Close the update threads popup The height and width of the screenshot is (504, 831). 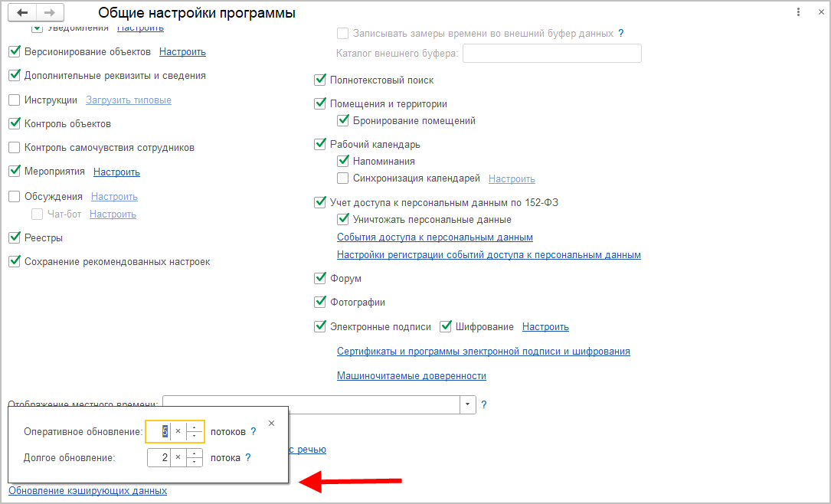point(271,423)
